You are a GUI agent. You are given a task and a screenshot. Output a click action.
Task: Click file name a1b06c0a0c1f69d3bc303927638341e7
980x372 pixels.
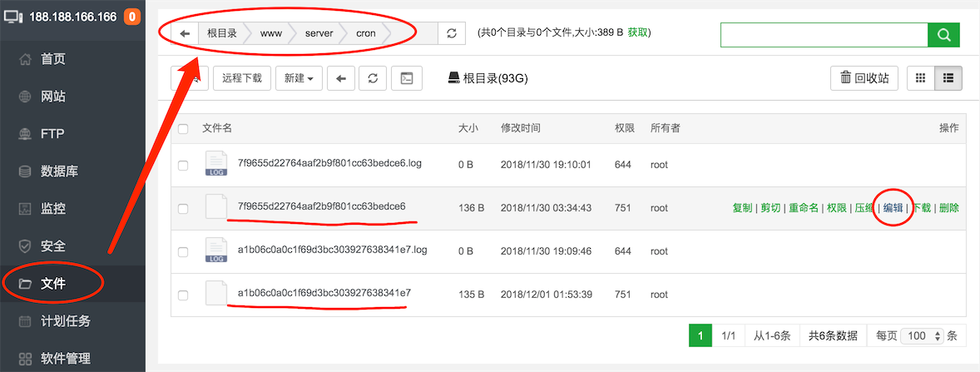coord(324,292)
